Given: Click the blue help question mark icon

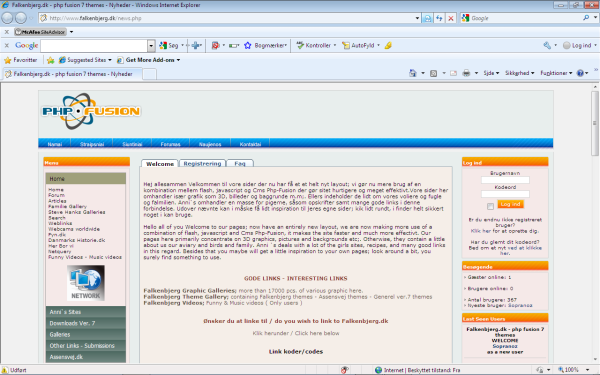Looking at the screenshot, I should pyautogui.click(x=580, y=73).
